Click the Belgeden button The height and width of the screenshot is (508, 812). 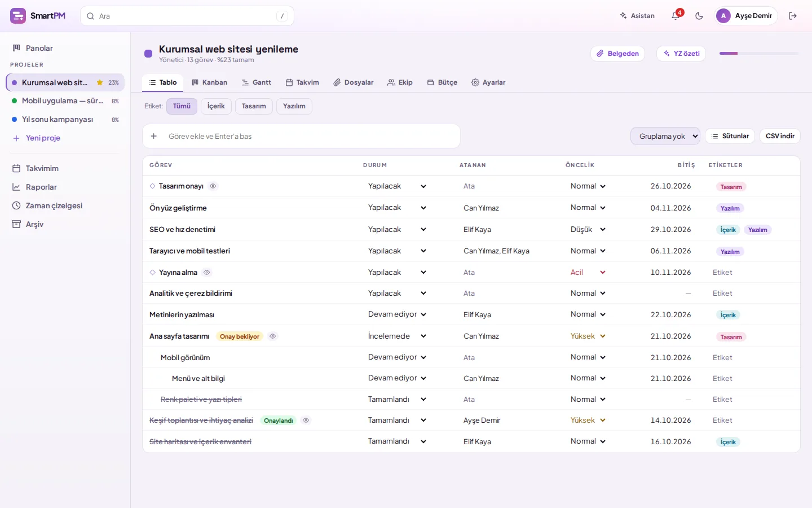coord(617,54)
